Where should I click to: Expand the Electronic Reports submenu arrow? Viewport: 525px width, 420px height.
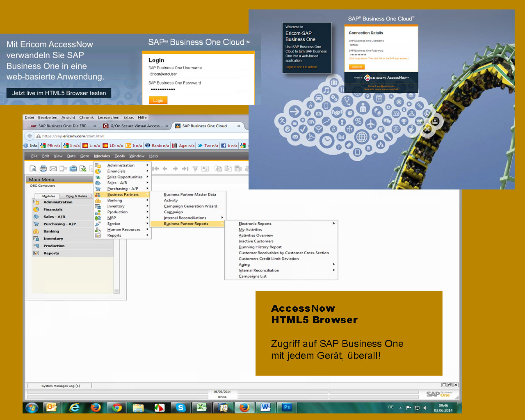point(334,224)
